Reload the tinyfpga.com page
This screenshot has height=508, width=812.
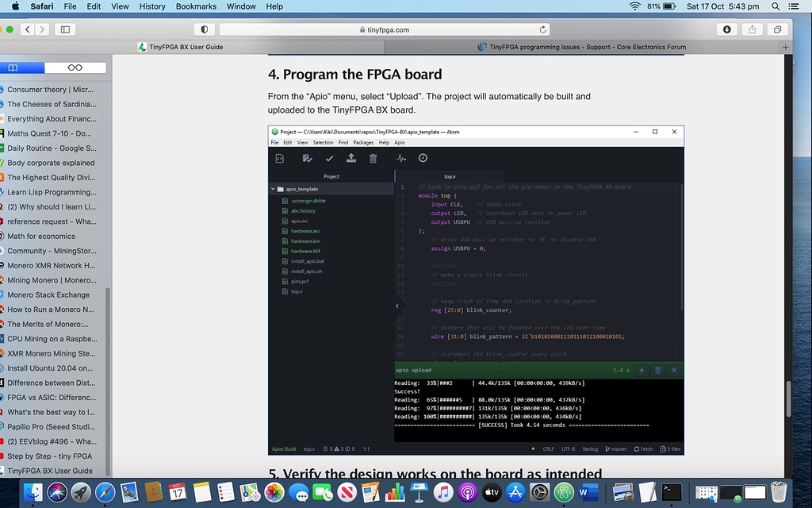tap(543, 29)
